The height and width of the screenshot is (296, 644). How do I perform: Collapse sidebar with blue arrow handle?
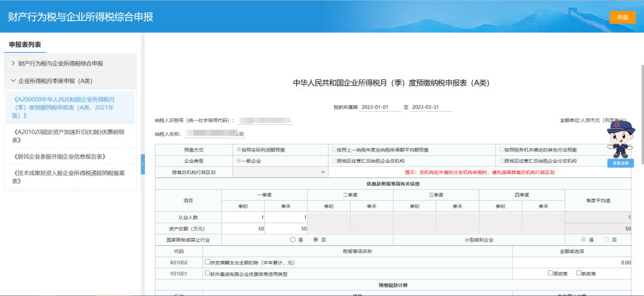(143, 164)
